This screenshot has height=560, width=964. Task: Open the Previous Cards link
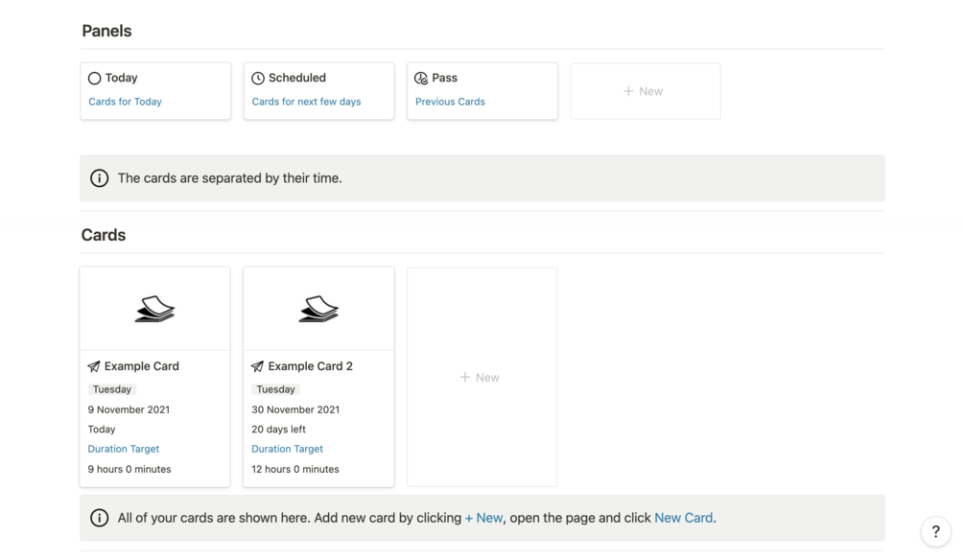(450, 102)
